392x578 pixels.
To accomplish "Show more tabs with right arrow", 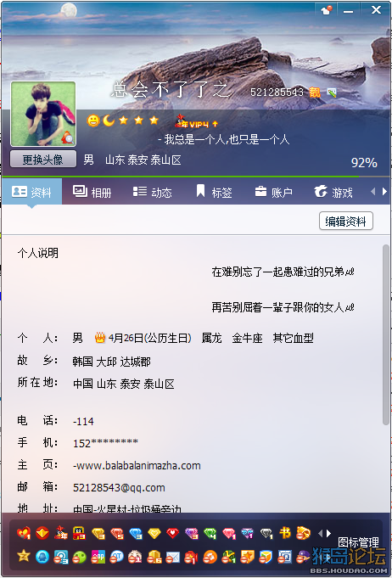I will click(x=384, y=191).
